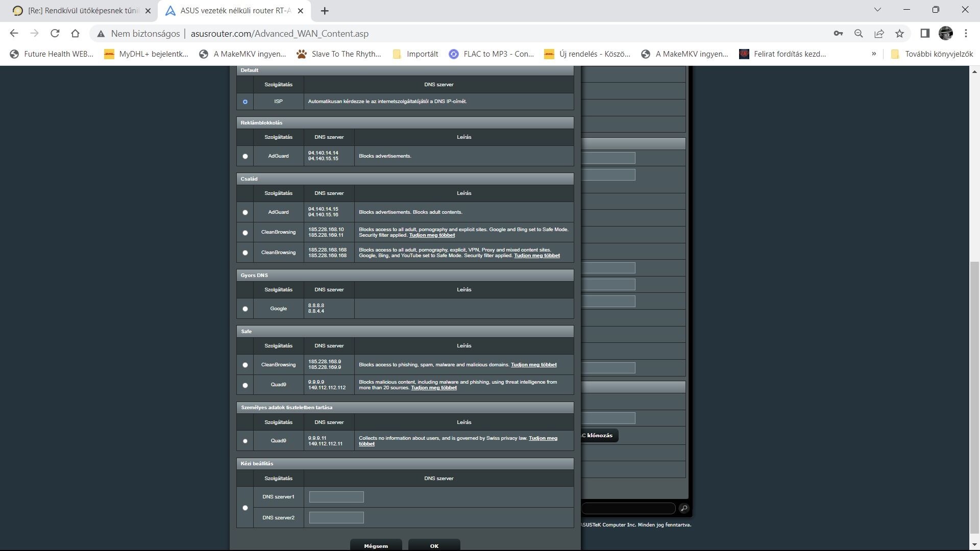Click the scrollbar up arrow

point(974,71)
